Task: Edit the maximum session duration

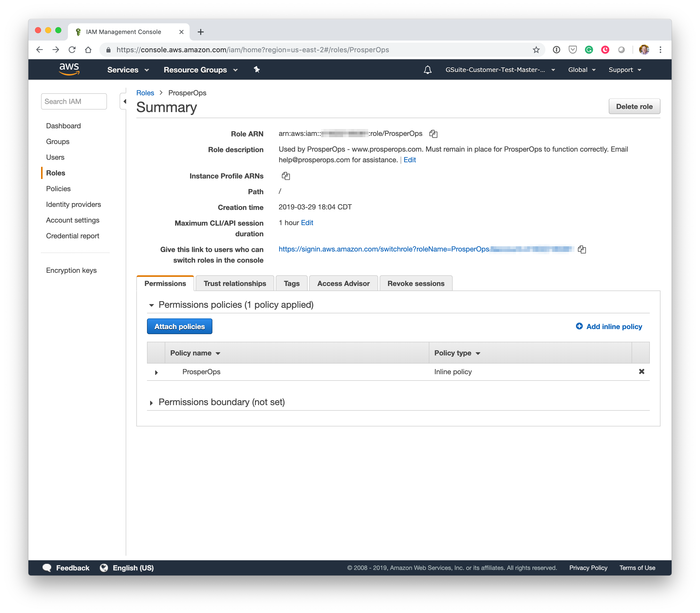Action: pyautogui.click(x=307, y=223)
